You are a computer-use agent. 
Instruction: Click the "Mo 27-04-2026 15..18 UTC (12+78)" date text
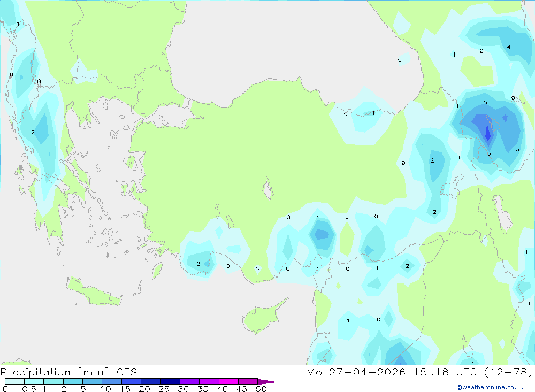[x=419, y=372]
